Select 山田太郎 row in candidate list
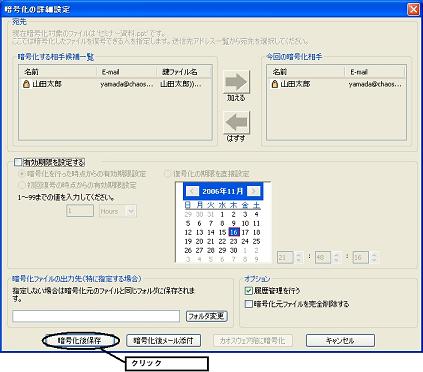Screen dimensions: 423x372 coord(115,84)
